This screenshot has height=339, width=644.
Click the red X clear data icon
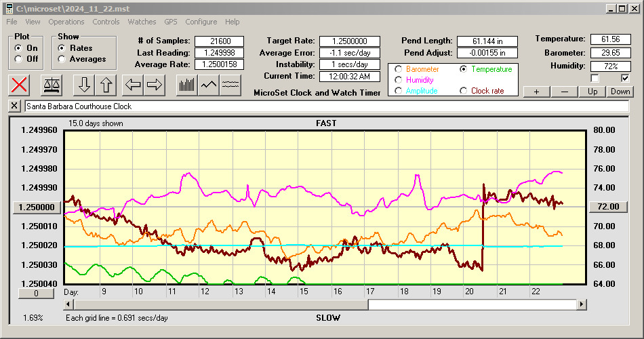(x=20, y=85)
